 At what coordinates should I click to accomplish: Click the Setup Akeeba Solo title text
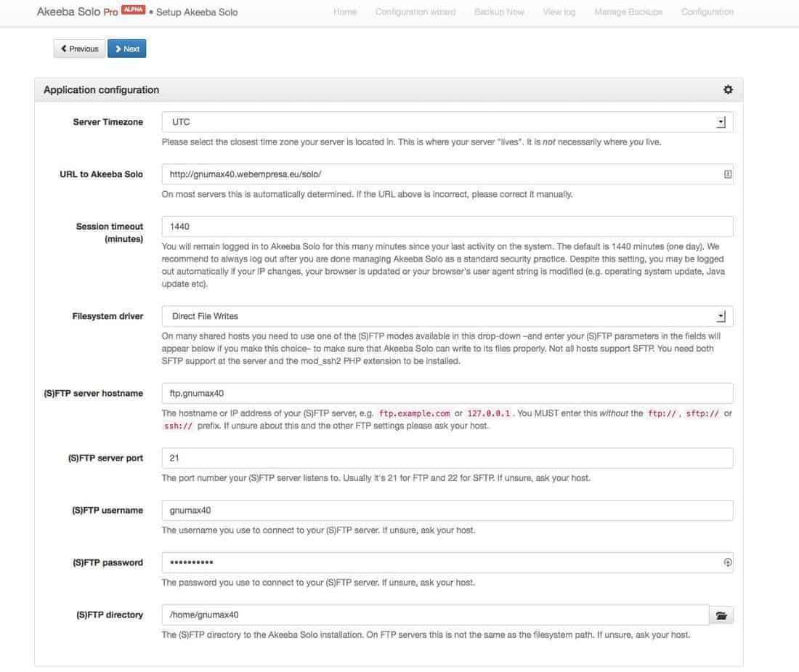coord(197,12)
